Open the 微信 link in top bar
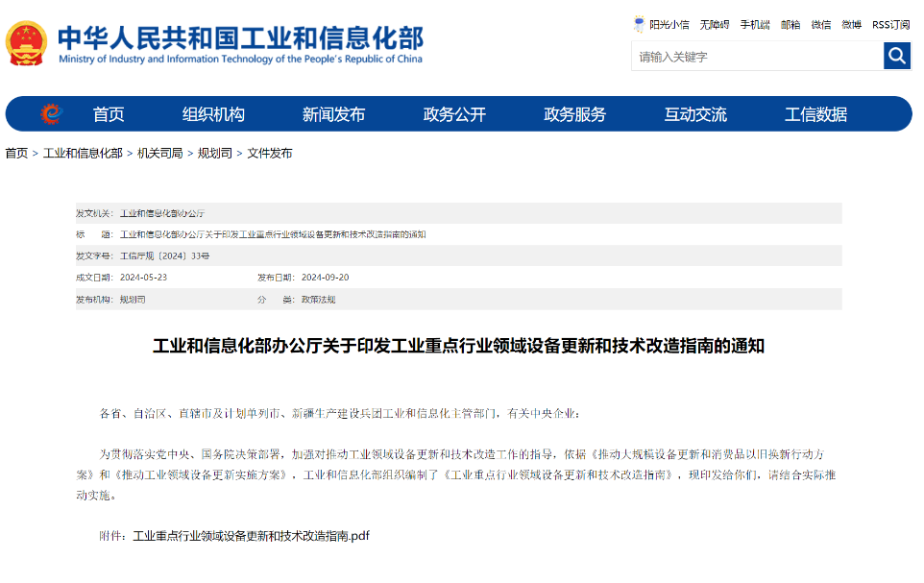 [820, 25]
